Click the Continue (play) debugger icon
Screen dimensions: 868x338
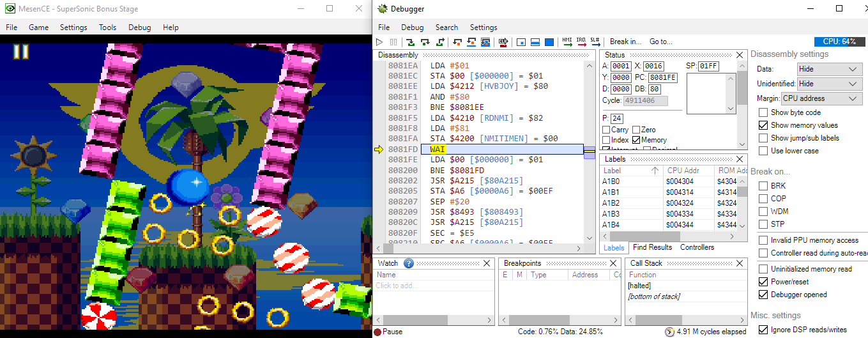[x=380, y=42]
